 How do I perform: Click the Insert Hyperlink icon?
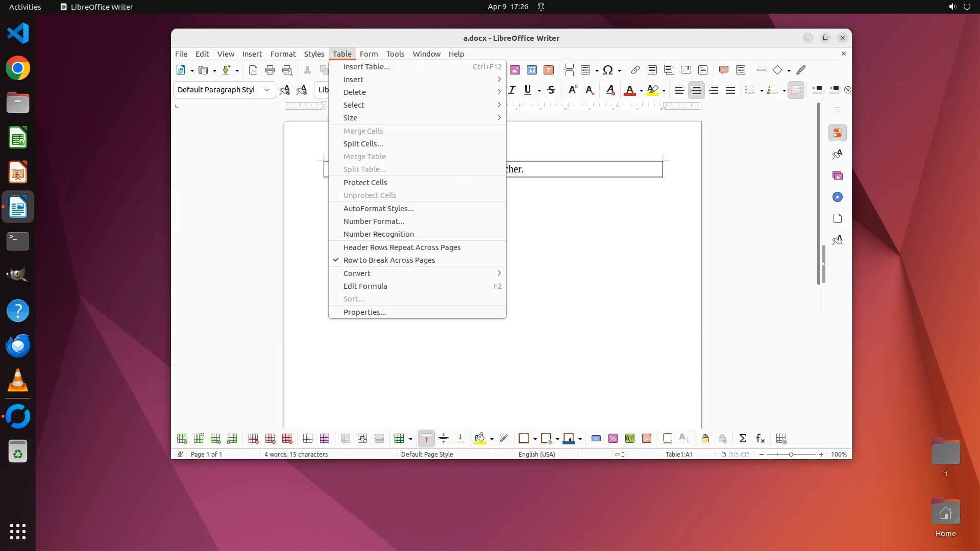[x=635, y=70]
